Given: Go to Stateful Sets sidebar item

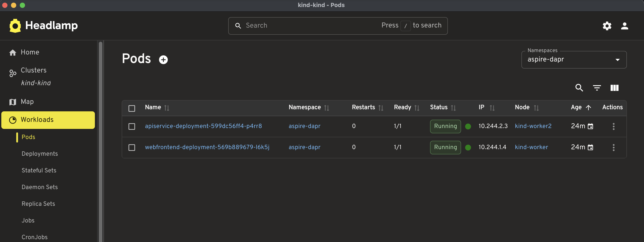Looking at the screenshot, I should point(39,170).
